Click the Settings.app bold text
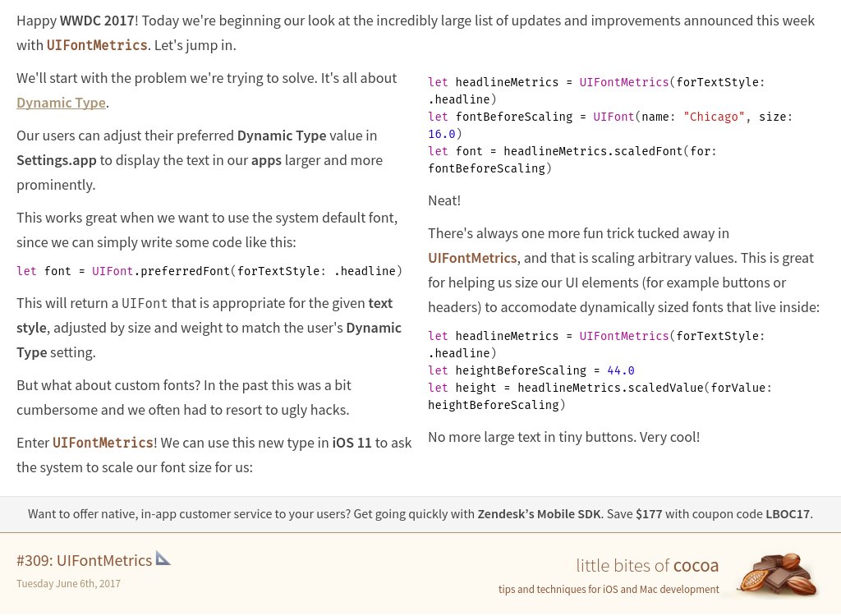Image resolution: width=841 pixels, height=616 pixels. (57, 160)
